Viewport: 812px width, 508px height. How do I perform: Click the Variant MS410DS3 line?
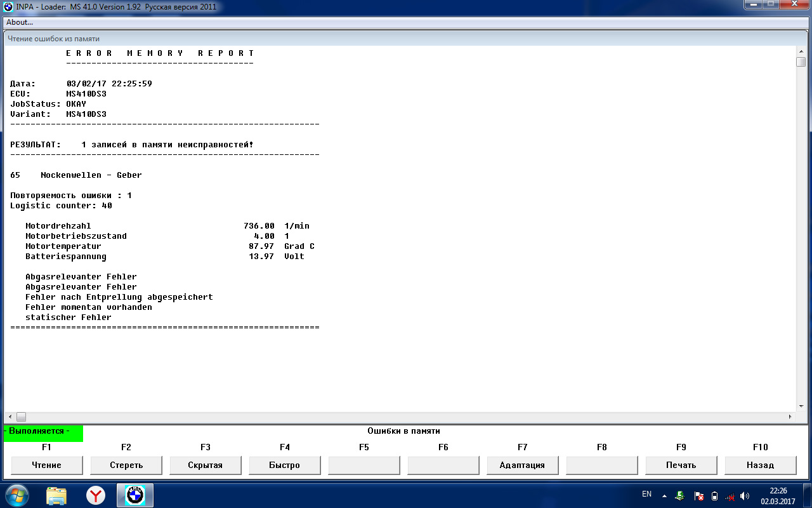(58, 114)
